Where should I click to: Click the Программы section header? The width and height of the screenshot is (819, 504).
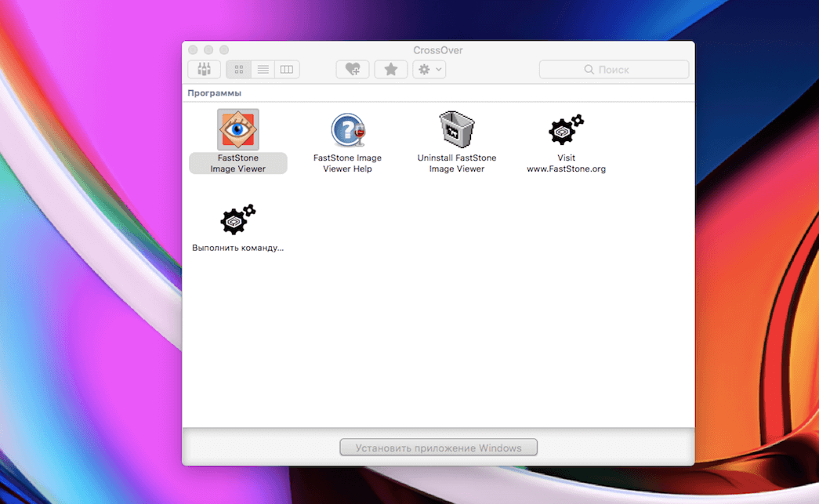[214, 93]
